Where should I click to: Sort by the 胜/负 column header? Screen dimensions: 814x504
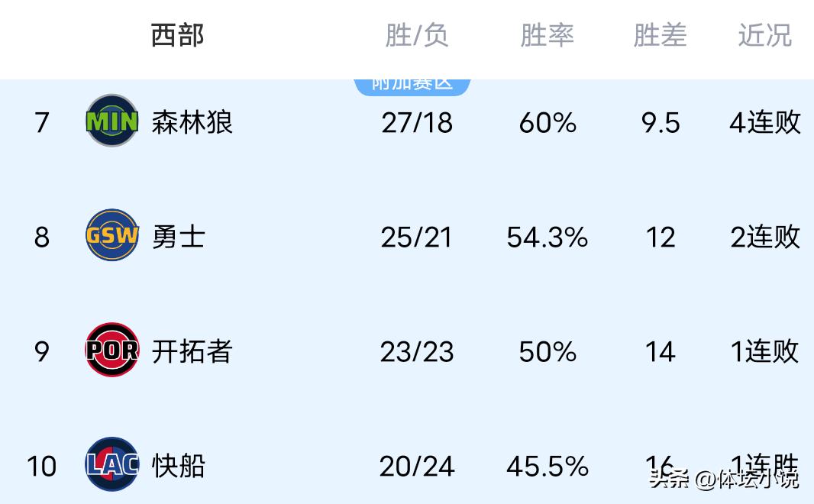416,35
